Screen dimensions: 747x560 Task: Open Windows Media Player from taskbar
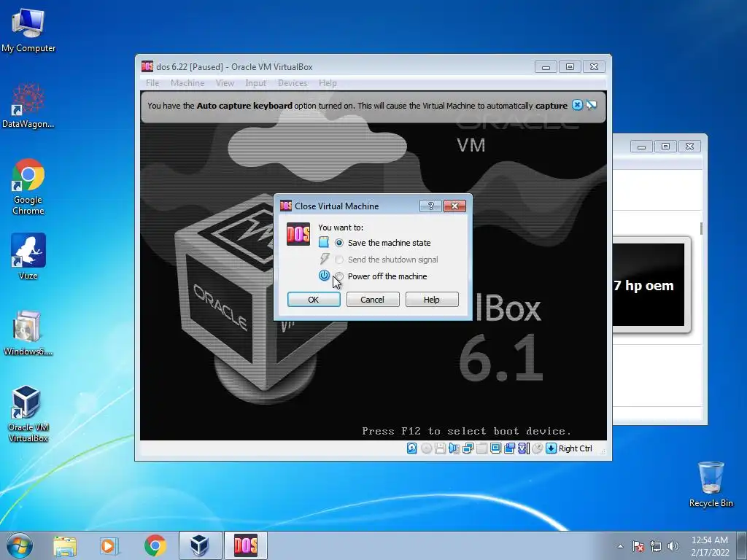click(109, 545)
